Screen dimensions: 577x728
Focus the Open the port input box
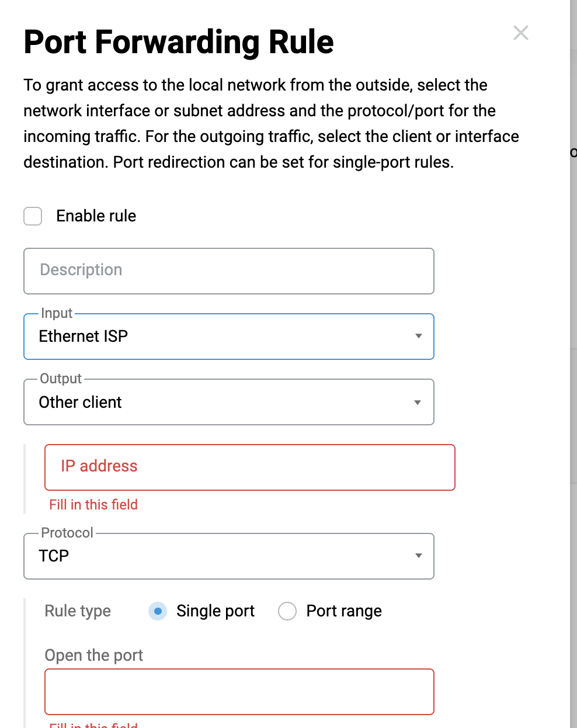point(239,692)
